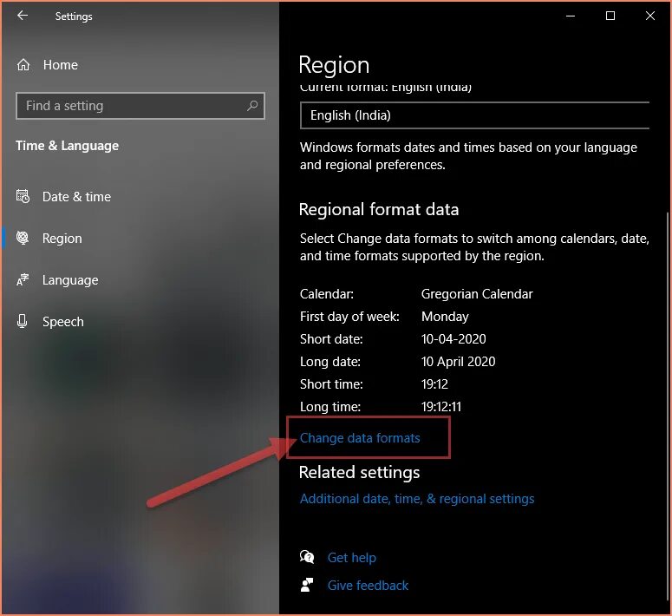This screenshot has width=672, height=616.
Task: Maximize the Settings window
Action: click(x=610, y=16)
